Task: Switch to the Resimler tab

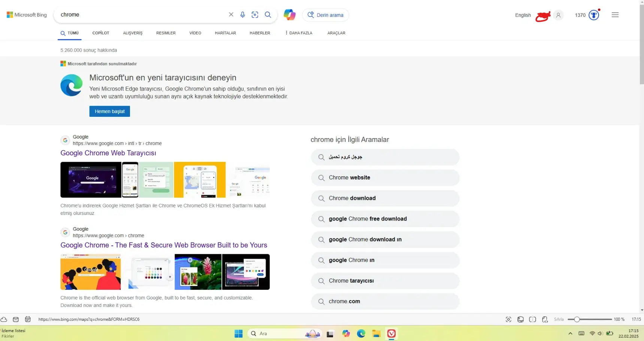Action: 166,33
